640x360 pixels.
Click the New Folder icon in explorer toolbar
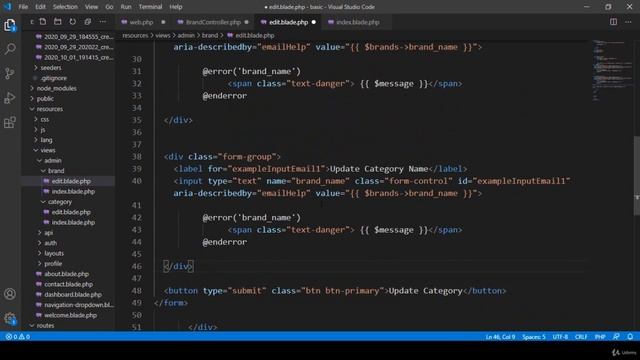coord(58,22)
